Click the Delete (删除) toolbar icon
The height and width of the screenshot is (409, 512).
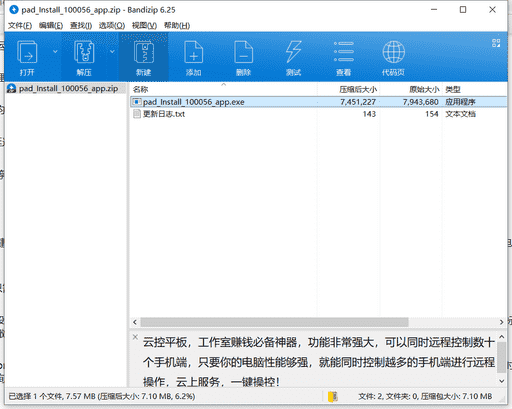pos(244,52)
